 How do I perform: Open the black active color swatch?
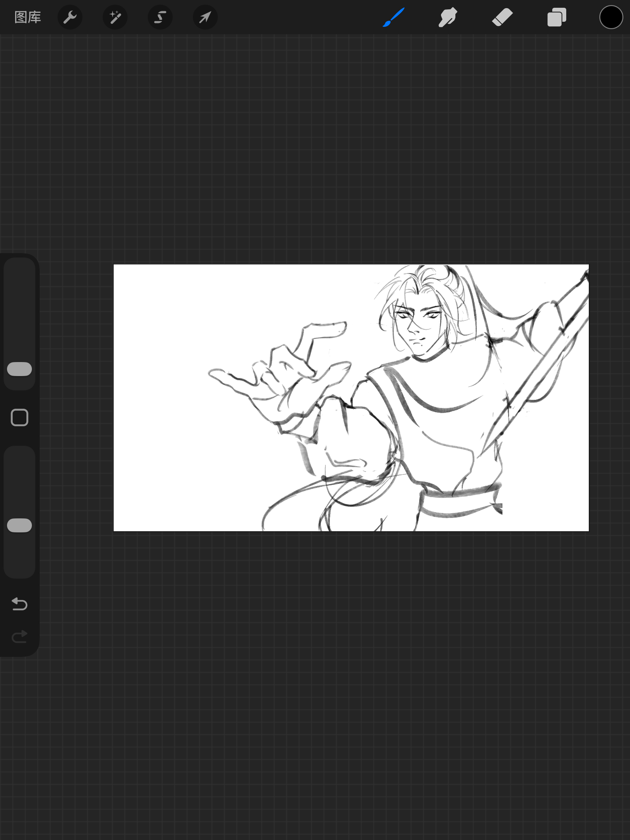611,17
